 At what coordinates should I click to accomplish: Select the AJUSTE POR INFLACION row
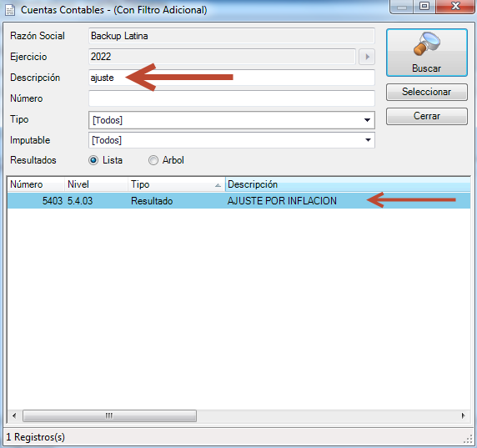point(238,201)
